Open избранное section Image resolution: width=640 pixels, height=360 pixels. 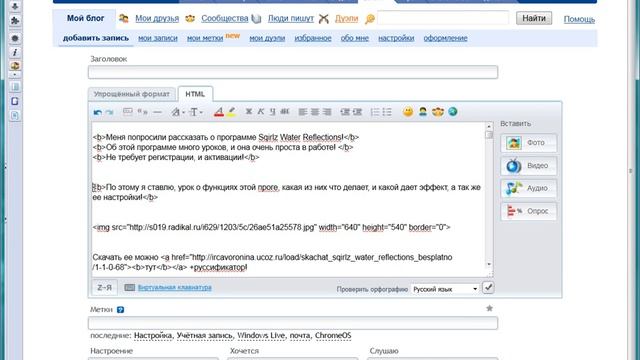click(313, 38)
